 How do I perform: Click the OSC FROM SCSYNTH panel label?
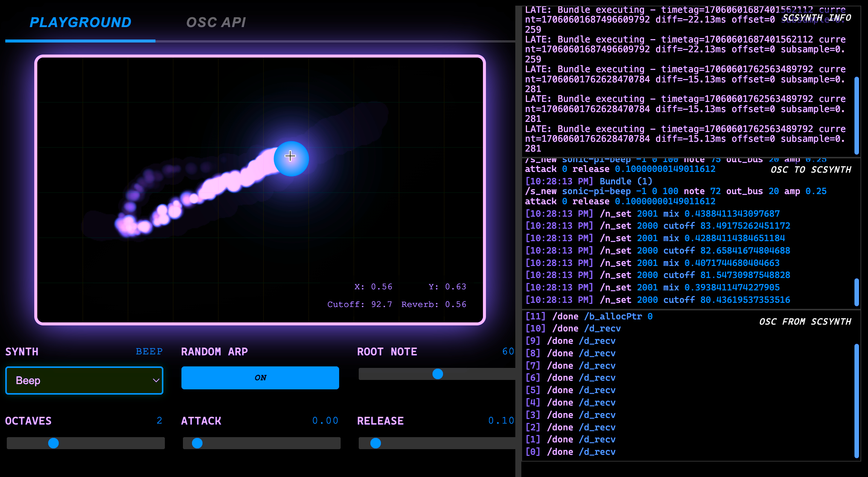pos(805,322)
